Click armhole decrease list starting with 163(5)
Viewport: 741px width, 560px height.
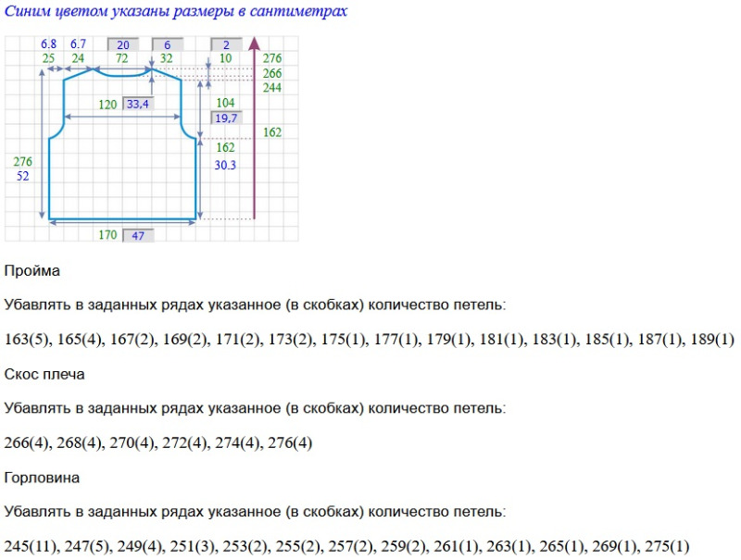tap(369, 340)
